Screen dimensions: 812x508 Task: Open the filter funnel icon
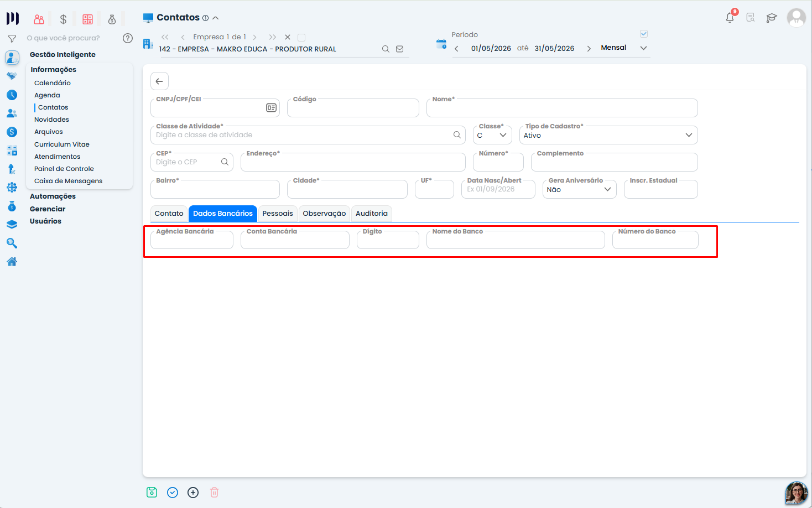tap(12, 39)
